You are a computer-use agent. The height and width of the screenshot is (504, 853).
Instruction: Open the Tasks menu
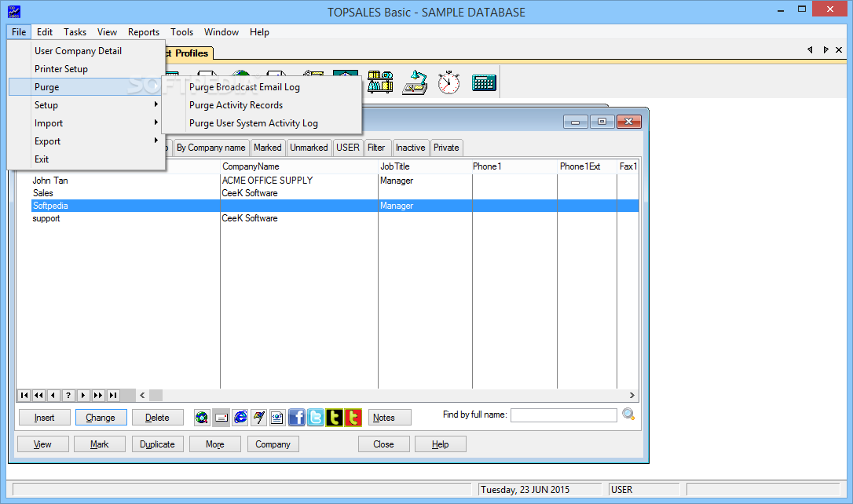(75, 32)
